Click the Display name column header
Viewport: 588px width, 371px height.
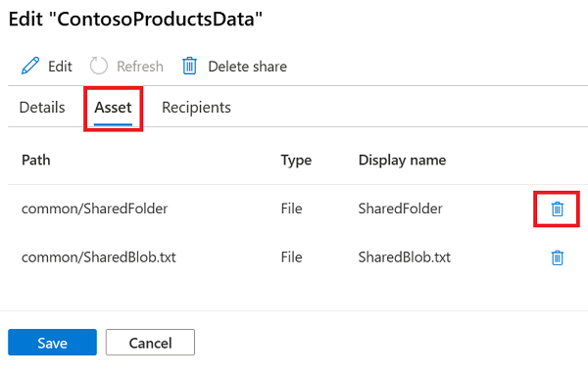pos(403,161)
